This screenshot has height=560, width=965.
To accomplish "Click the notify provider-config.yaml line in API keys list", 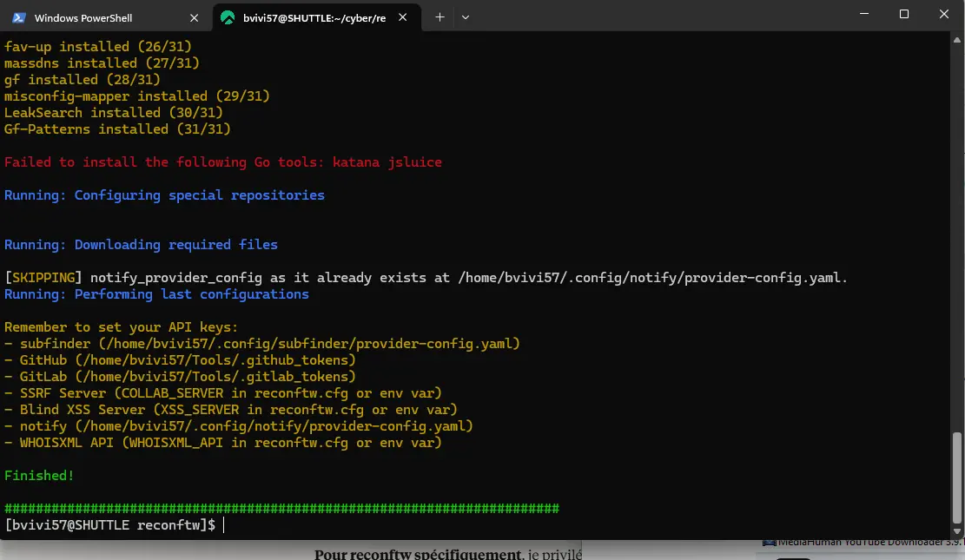I will (x=239, y=425).
